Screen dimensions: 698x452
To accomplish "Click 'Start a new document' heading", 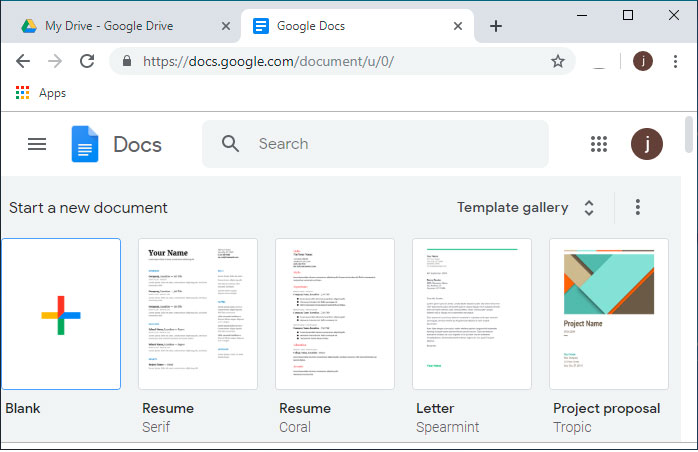I will (88, 208).
